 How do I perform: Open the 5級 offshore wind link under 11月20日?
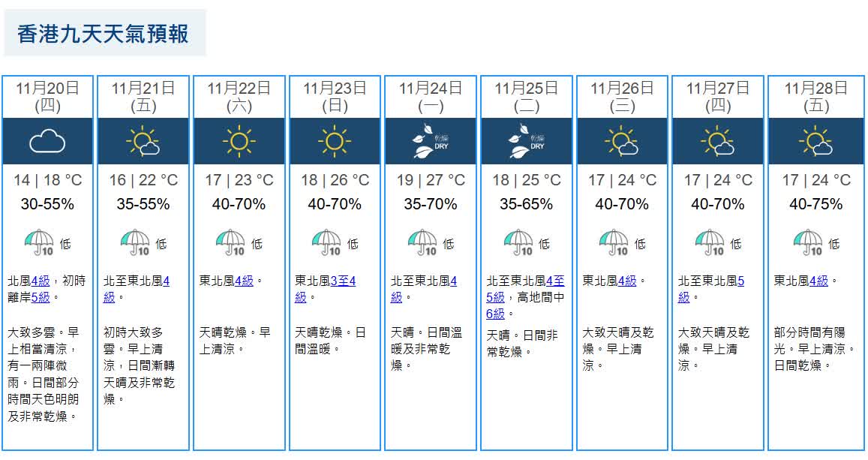point(41,297)
